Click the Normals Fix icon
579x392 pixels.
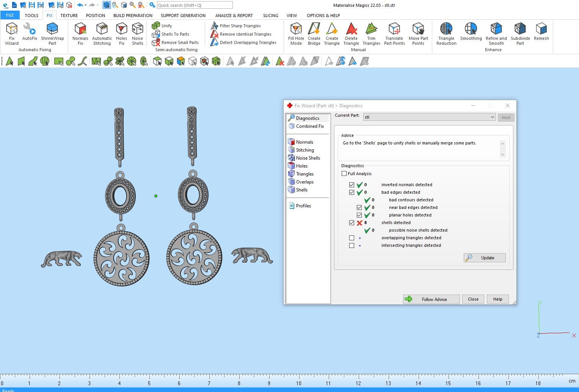tap(80, 33)
